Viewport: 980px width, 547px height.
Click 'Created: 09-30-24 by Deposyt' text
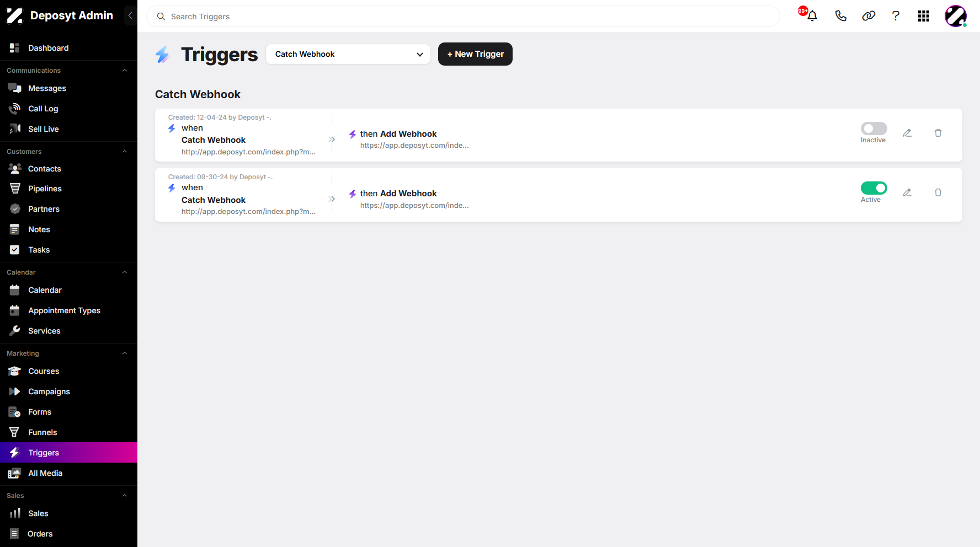coord(220,177)
